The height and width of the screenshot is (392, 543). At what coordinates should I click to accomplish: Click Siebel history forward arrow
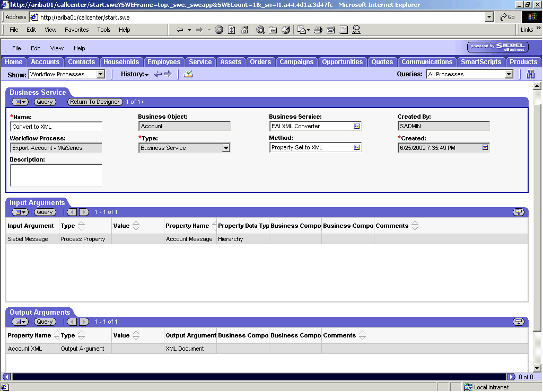point(168,74)
